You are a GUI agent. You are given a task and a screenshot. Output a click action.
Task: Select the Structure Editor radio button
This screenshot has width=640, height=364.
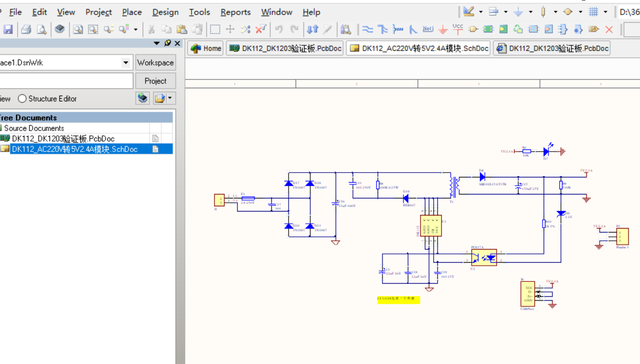tap(22, 99)
